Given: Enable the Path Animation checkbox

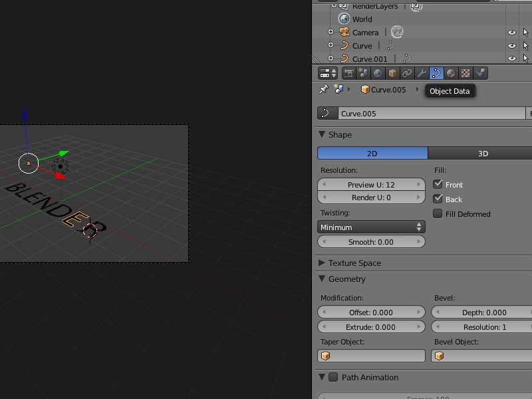Looking at the screenshot, I should [334, 377].
